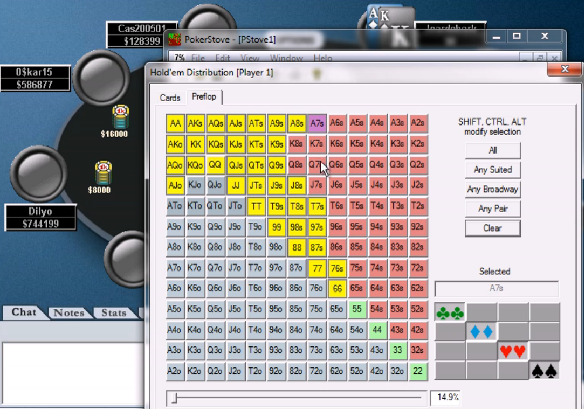Open the File menu in PokerStove

pyautogui.click(x=198, y=58)
